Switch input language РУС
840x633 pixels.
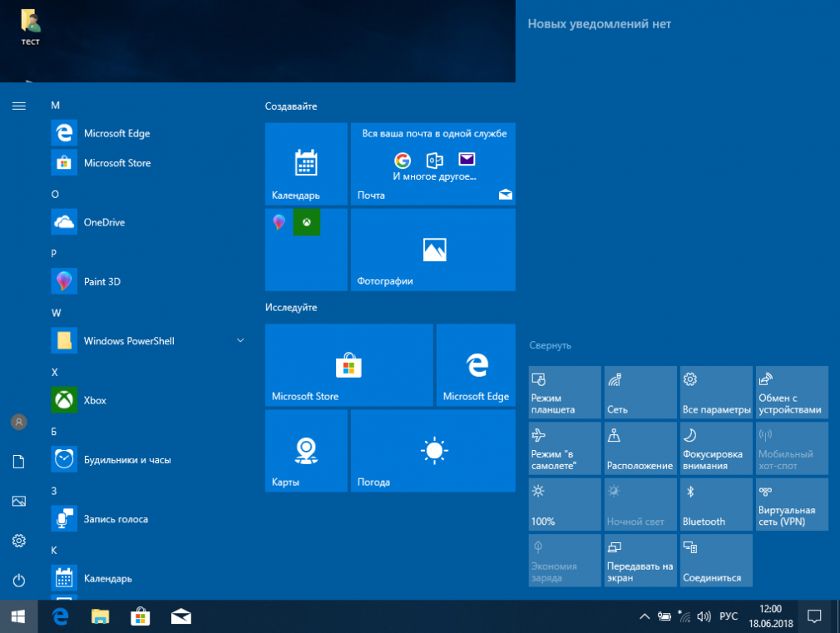point(729,616)
